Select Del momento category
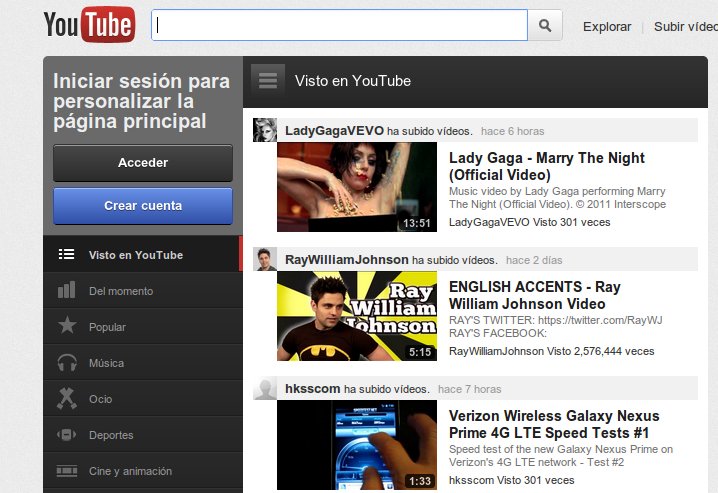The height and width of the screenshot is (493, 718). point(143,291)
